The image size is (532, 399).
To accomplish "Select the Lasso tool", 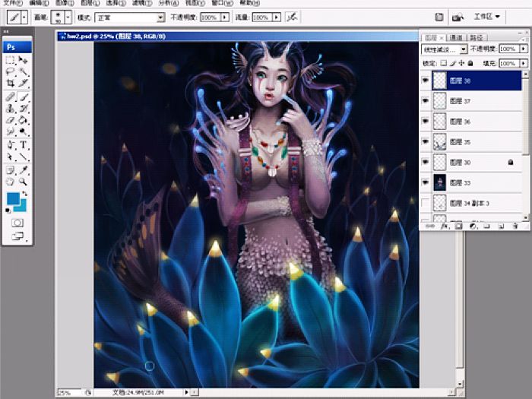I will click(10, 71).
